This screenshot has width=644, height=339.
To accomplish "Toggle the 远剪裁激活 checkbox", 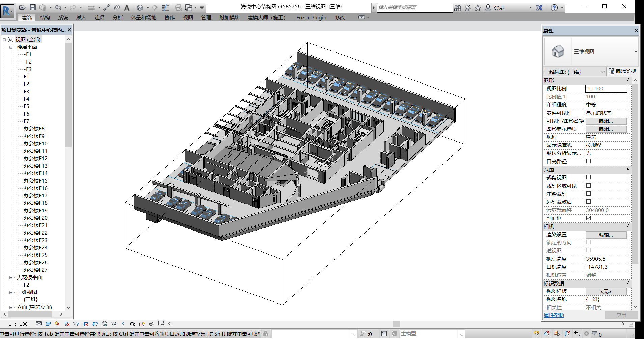I will (588, 202).
